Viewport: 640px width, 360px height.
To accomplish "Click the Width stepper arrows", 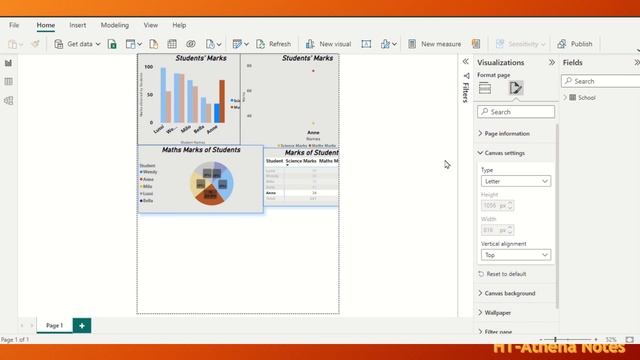I will [510, 230].
